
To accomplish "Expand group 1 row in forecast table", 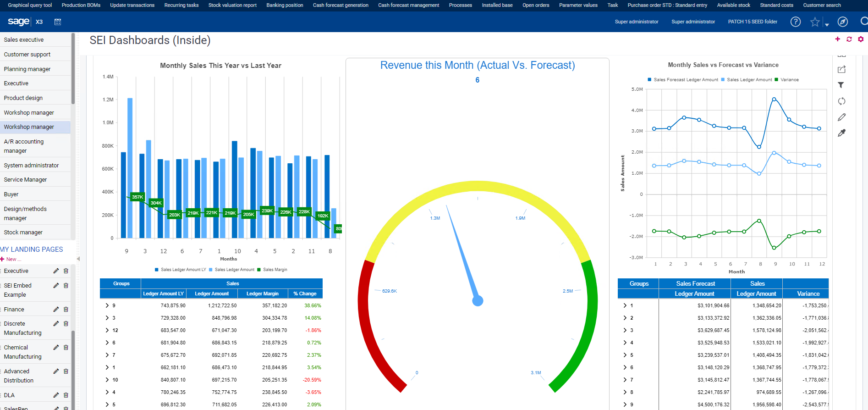I will click(625, 305).
